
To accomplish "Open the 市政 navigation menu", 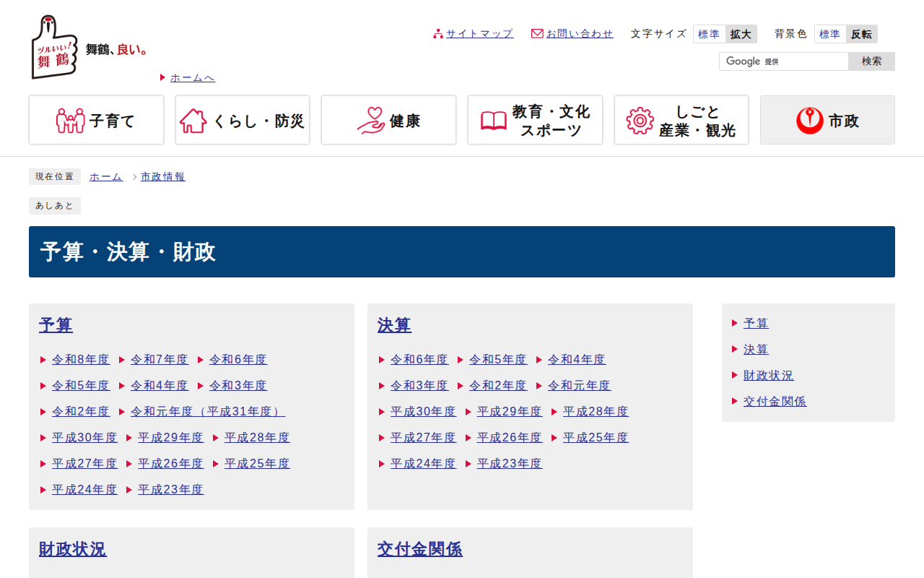I will (x=827, y=120).
